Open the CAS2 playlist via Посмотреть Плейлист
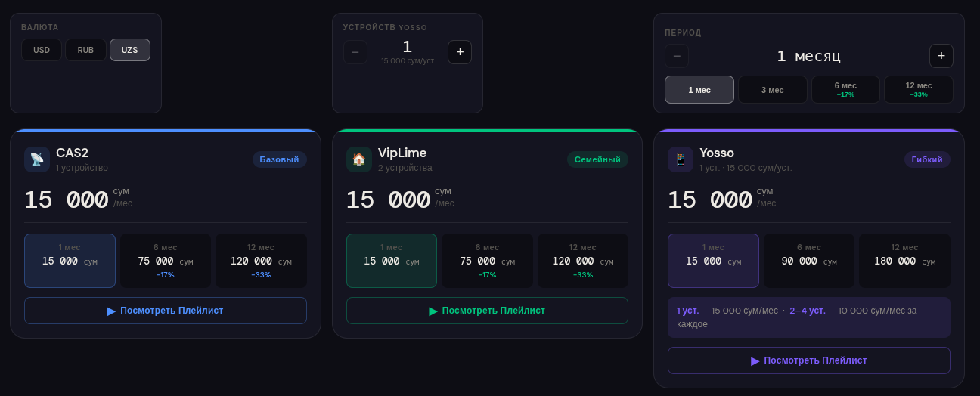This screenshot has height=396, width=980. (x=166, y=311)
